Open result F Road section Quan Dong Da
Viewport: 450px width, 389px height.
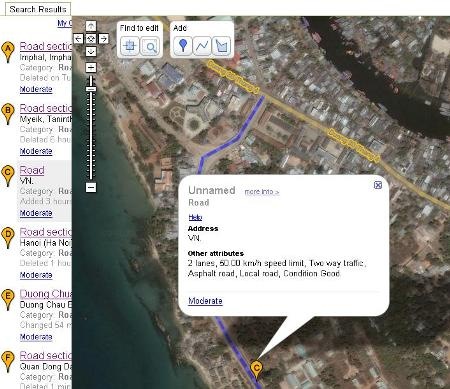tap(46, 355)
